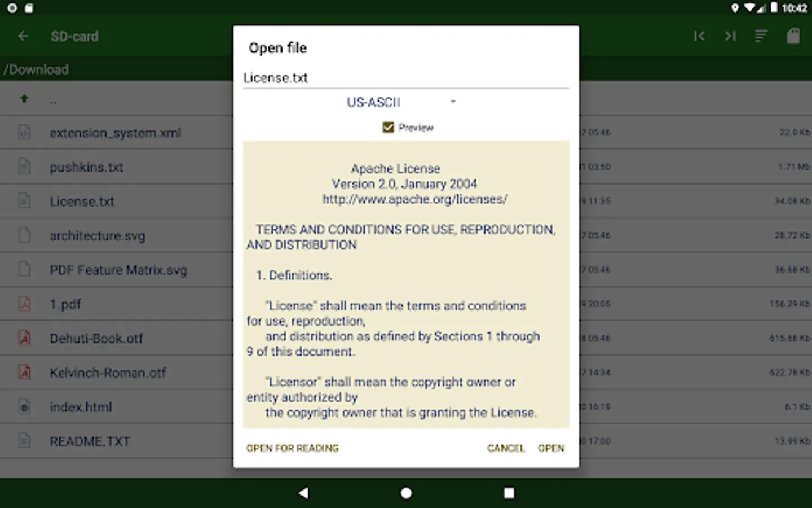Click the license text preview area
The width and height of the screenshot is (812, 508).
tap(406, 284)
